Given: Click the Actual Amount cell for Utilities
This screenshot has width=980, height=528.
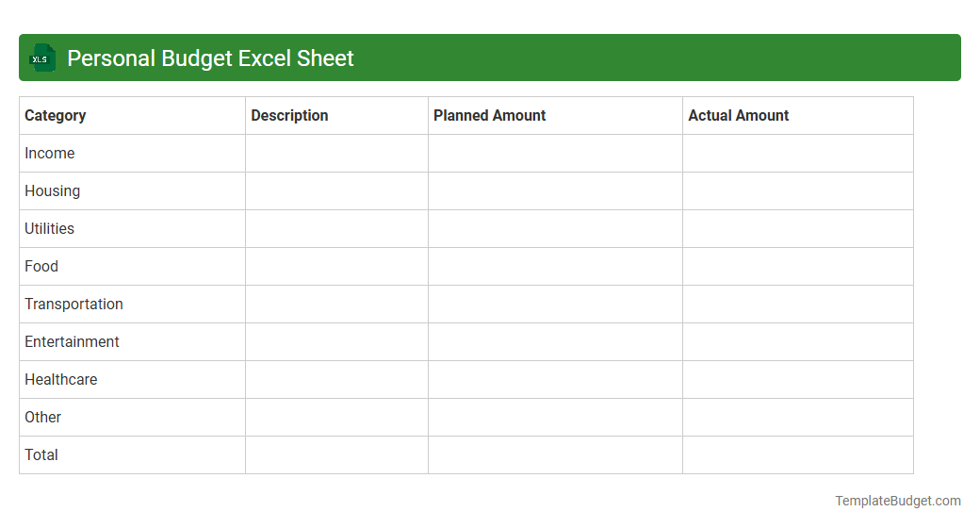Looking at the screenshot, I should (798, 229).
